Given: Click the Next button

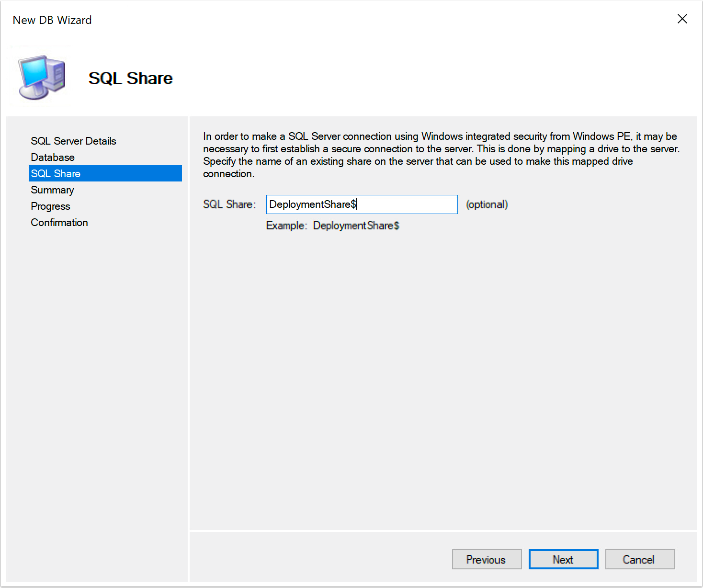Looking at the screenshot, I should 563,559.
